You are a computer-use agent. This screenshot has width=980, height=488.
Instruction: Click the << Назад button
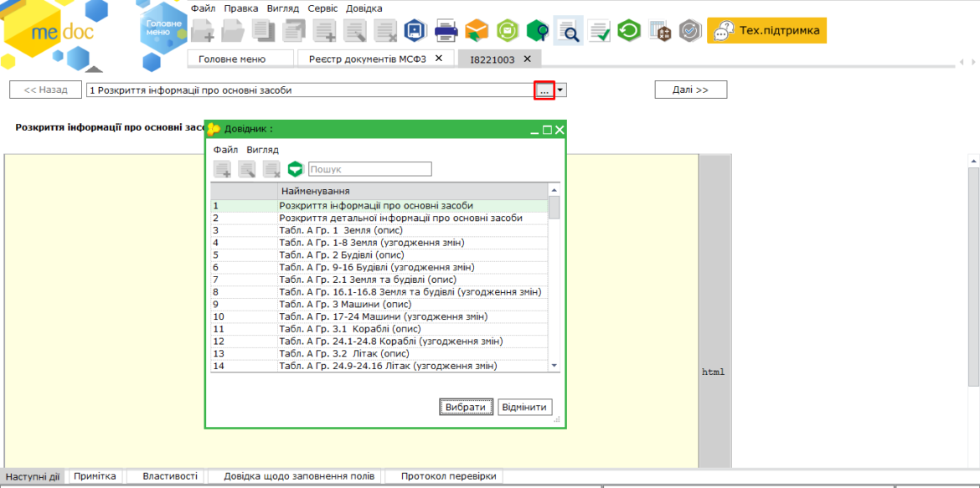[x=45, y=90]
